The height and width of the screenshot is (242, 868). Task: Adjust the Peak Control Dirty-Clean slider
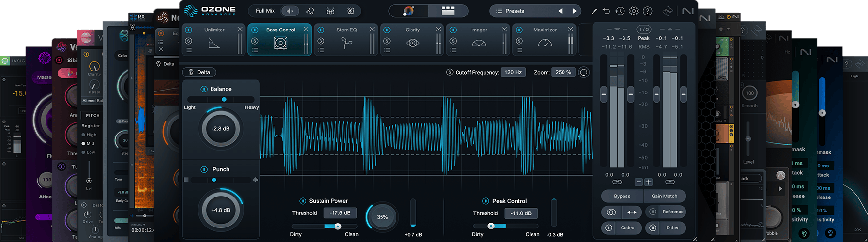click(491, 226)
